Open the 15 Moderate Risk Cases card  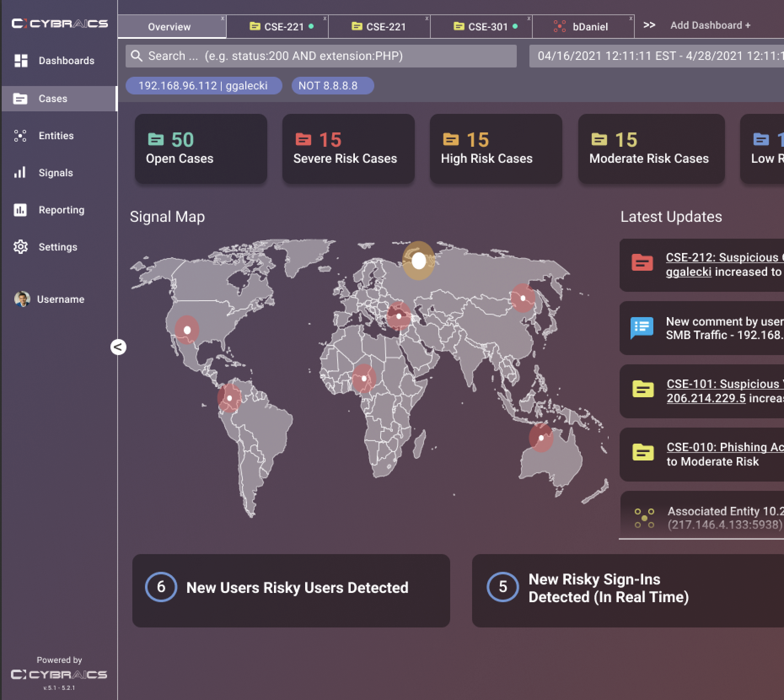pyautogui.click(x=652, y=149)
